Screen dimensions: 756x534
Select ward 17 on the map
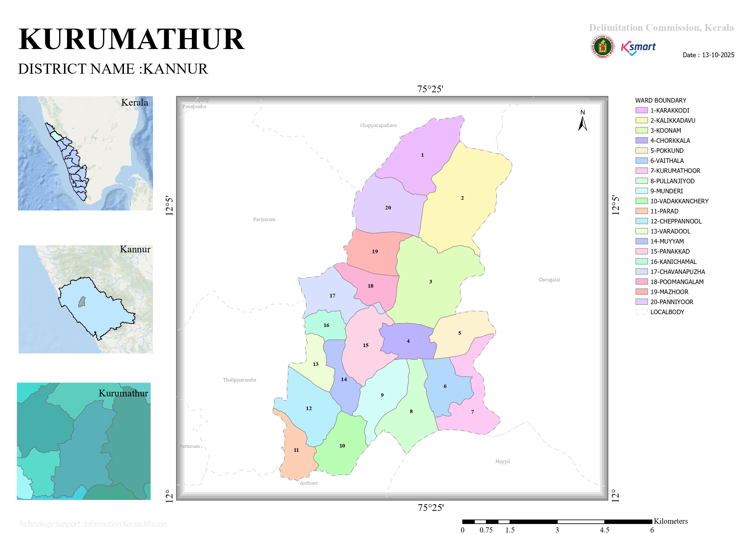pyautogui.click(x=332, y=296)
